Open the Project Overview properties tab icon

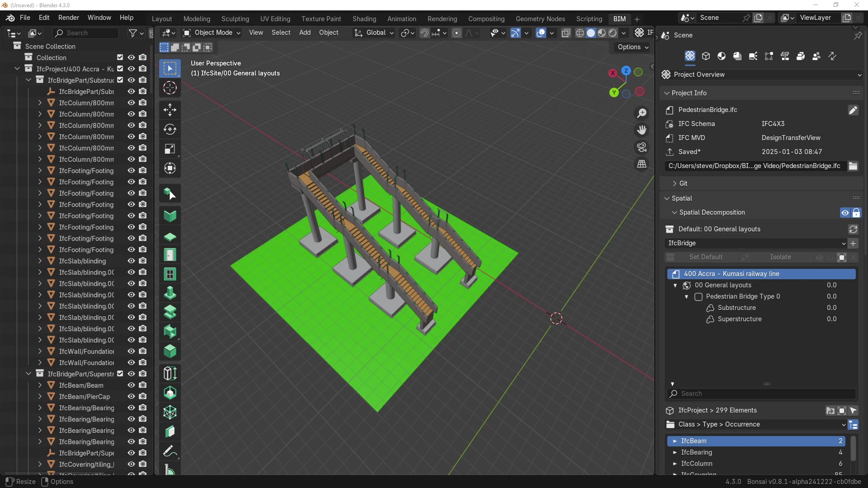click(690, 56)
